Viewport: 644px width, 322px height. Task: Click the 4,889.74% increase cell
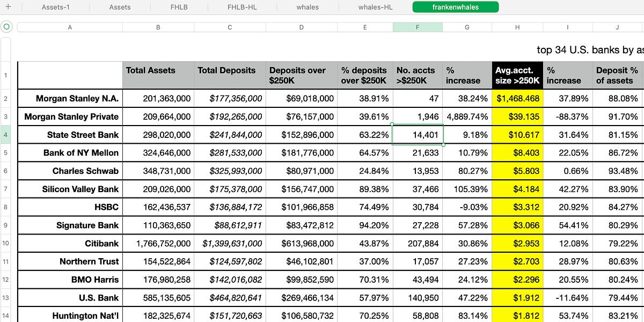(x=467, y=116)
